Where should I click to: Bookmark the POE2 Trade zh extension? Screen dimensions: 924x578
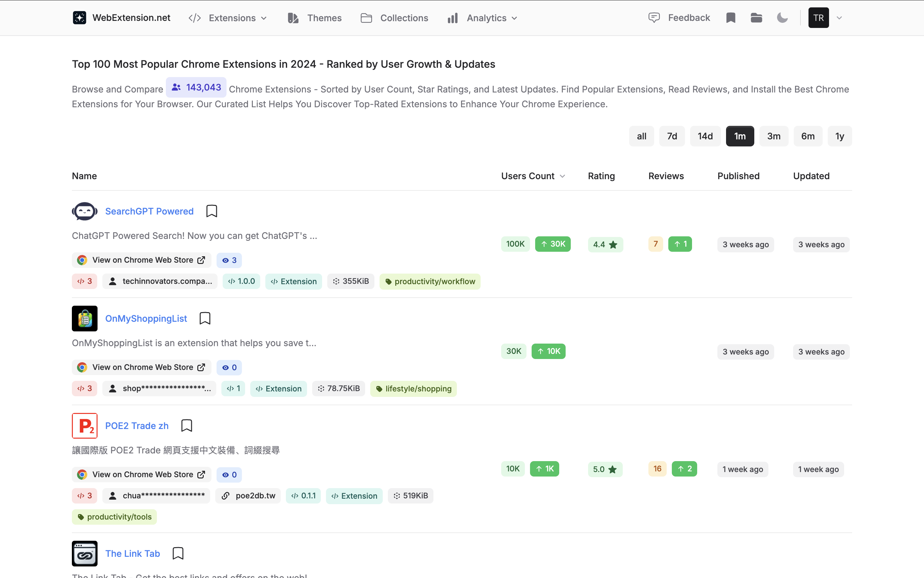[x=187, y=425]
